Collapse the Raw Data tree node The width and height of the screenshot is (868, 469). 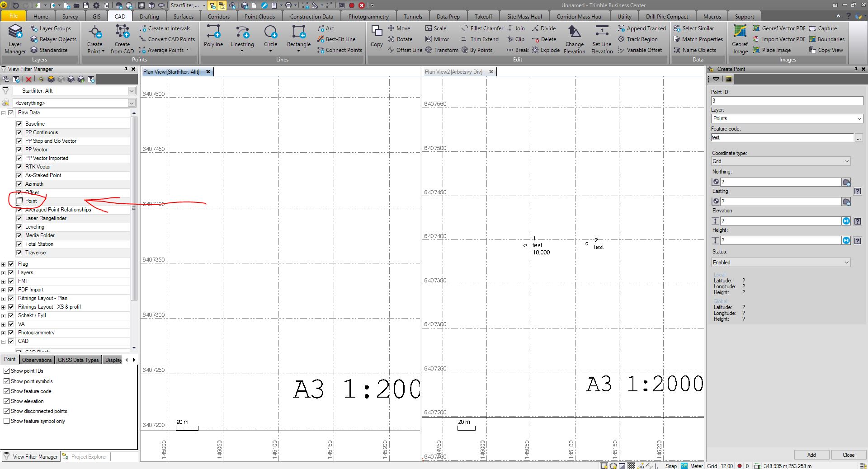[x=4, y=113]
